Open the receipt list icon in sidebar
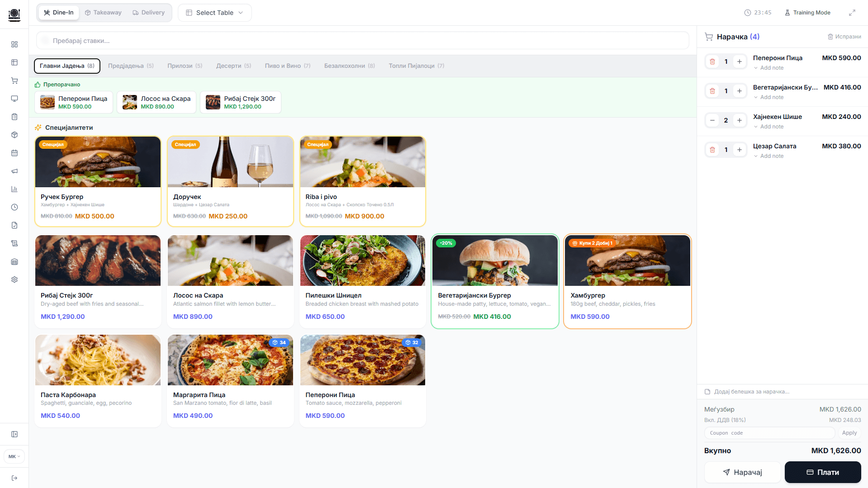The height and width of the screenshot is (488, 868). (14, 243)
